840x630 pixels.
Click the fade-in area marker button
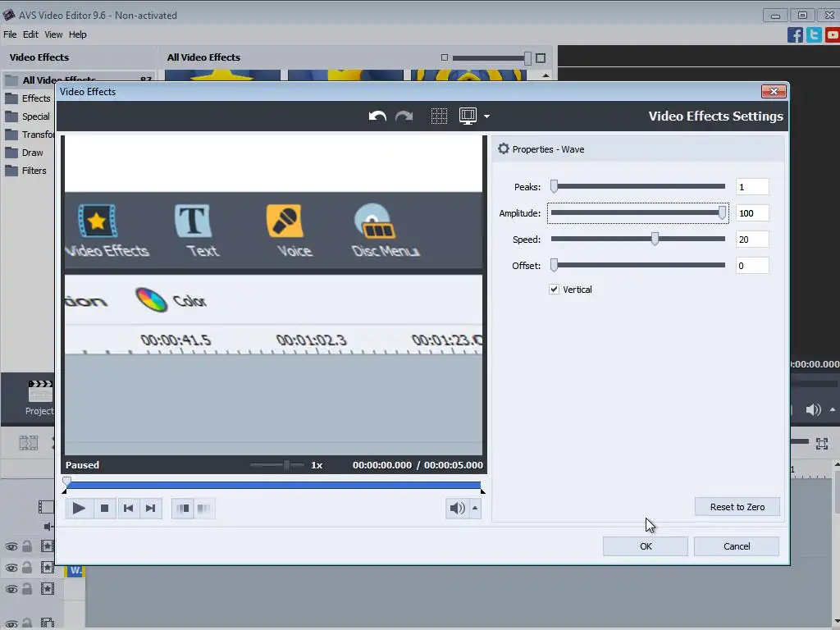[x=183, y=508]
